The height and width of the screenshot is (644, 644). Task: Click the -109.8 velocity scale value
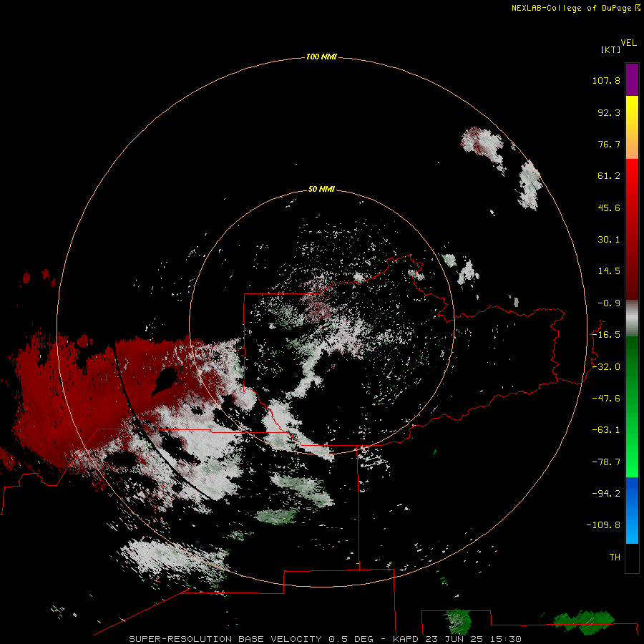(x=604, y=525)
